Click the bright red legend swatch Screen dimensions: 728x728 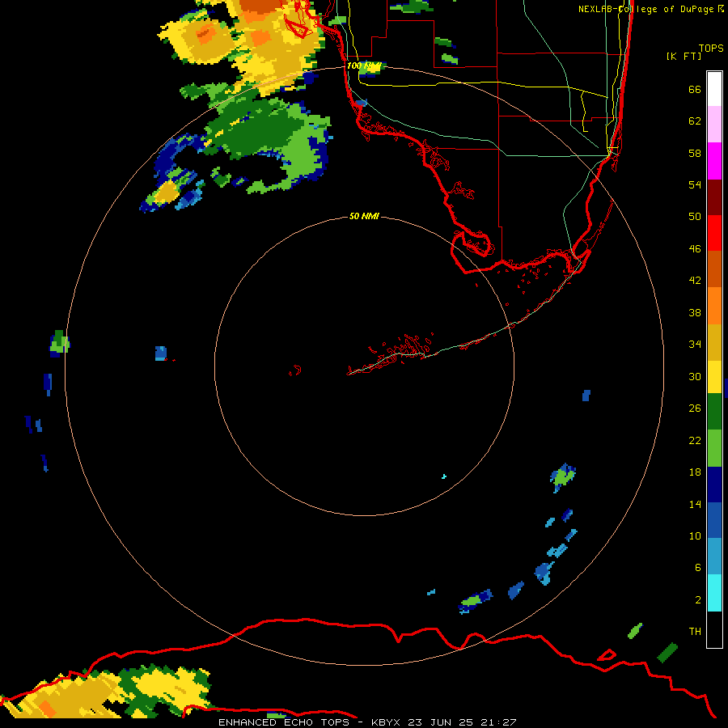714,233
